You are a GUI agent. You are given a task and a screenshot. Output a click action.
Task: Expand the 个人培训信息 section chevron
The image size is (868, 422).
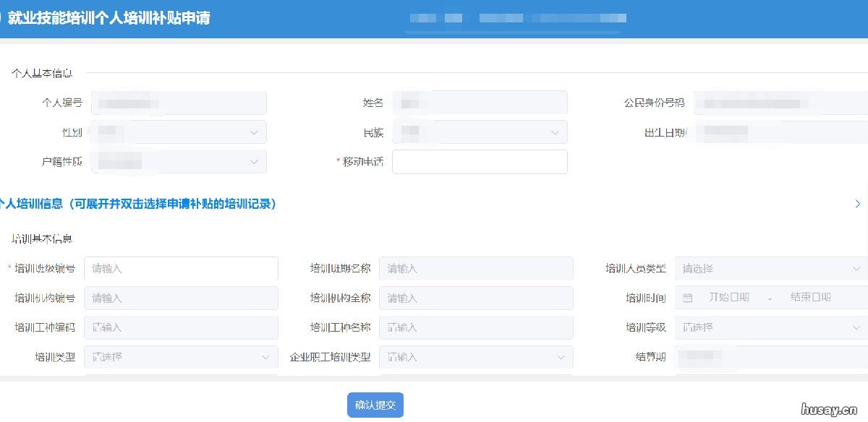857,204
